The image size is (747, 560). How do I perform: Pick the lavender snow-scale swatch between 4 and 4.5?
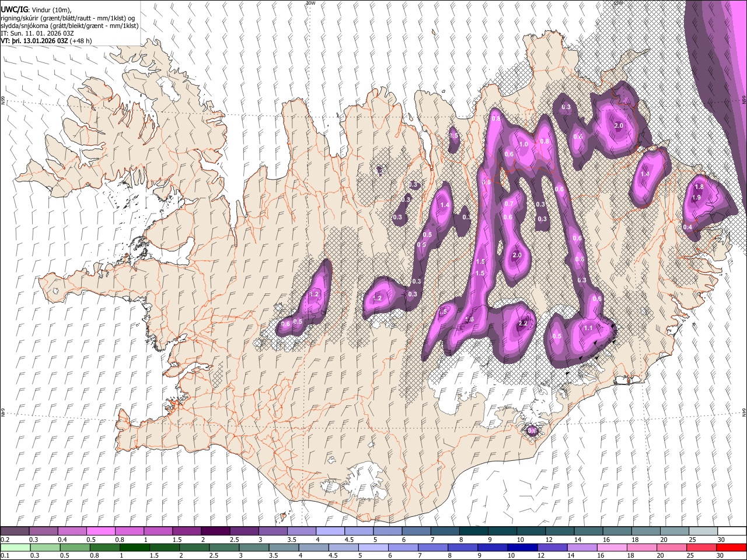coord(330,531)
